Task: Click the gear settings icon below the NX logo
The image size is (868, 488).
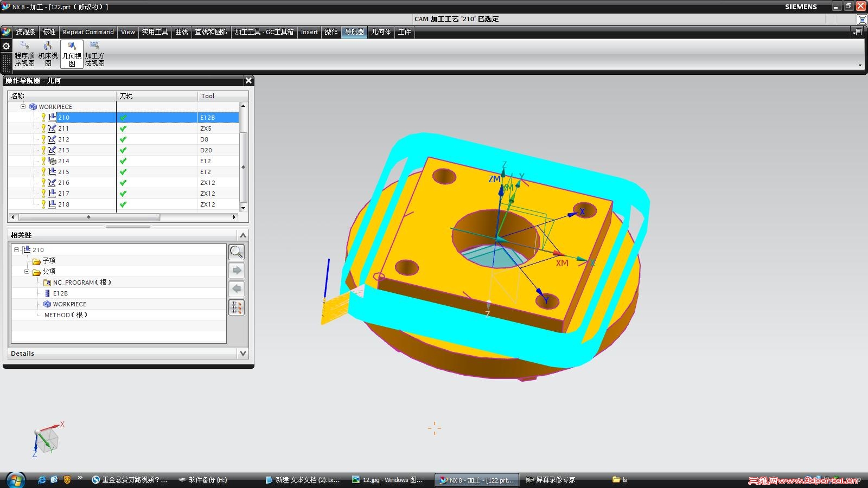Action: (7, 46)
